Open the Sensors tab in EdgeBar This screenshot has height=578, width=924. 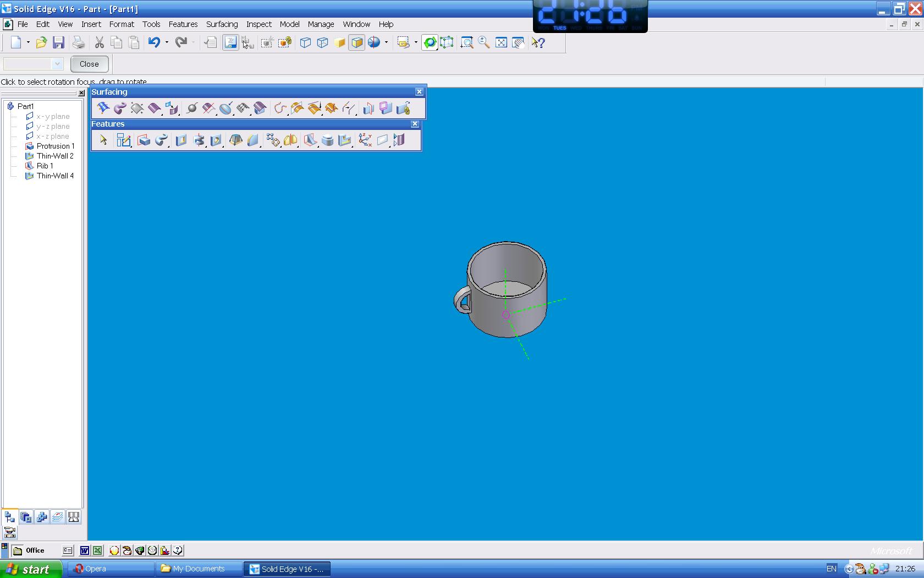point(74,517)
